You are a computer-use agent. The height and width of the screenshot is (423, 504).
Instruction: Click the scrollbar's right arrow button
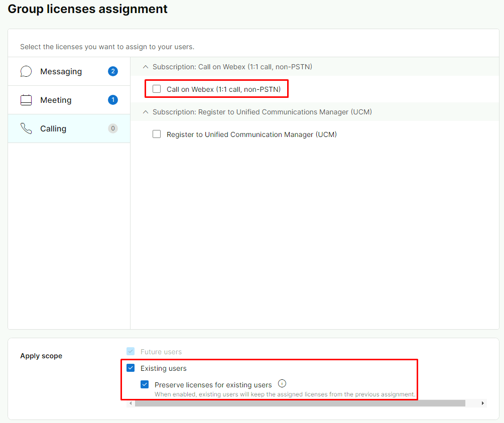(x=483, y=403)
